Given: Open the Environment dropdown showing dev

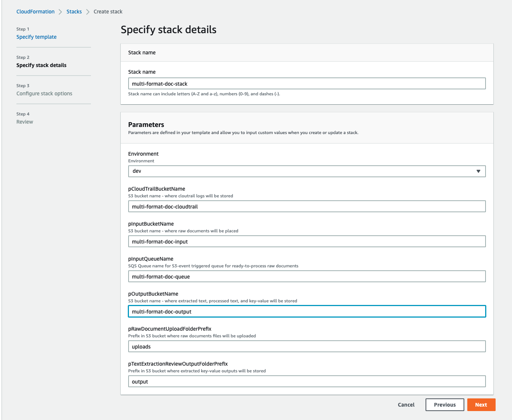Looking at the screenshot, I should [307, 171].
